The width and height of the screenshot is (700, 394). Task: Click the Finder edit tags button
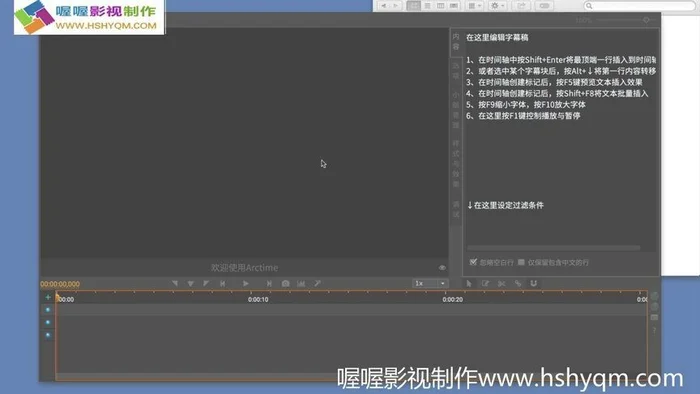544,5
